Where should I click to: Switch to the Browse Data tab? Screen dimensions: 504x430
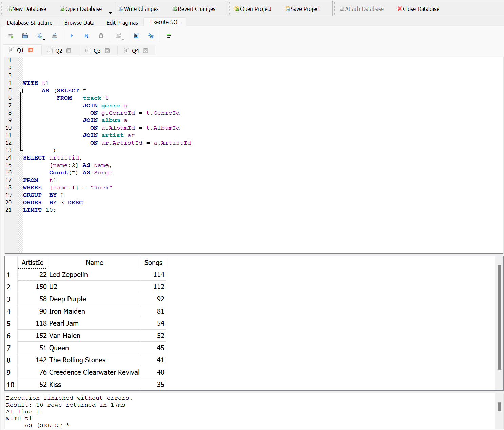79,22
